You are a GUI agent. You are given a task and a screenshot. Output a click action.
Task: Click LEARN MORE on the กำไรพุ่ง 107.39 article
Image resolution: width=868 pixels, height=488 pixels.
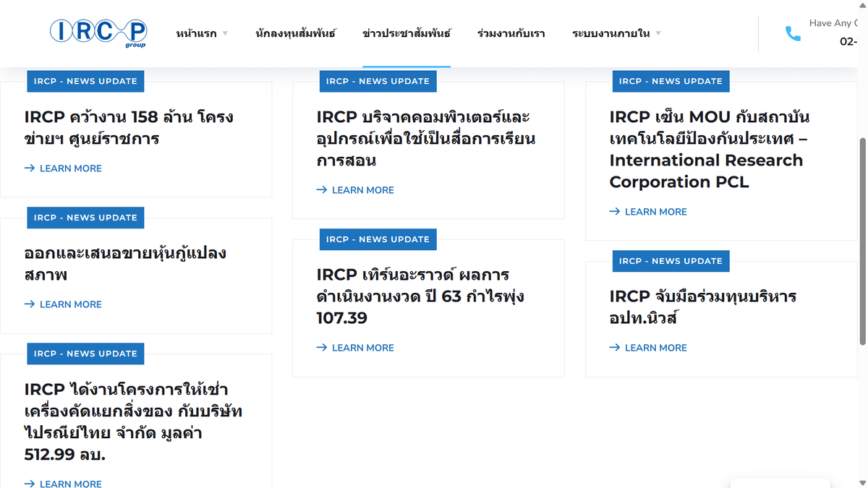pyautogui.click(x=362, y=348)
